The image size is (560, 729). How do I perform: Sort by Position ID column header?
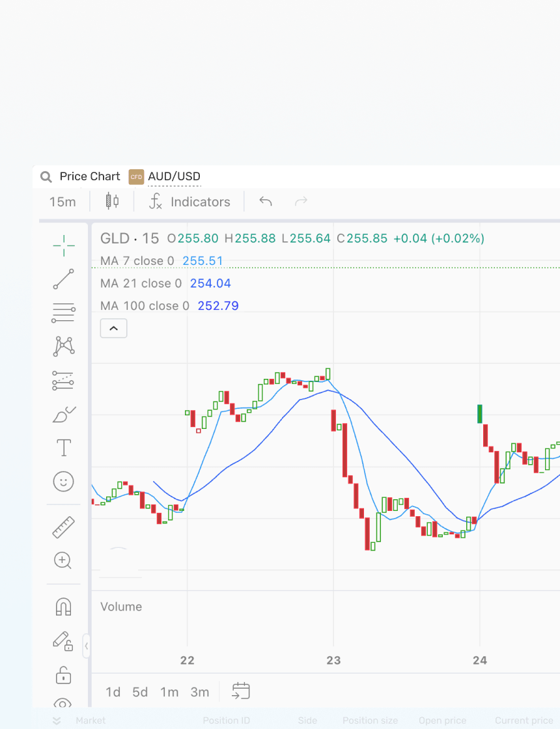[226, 721]
